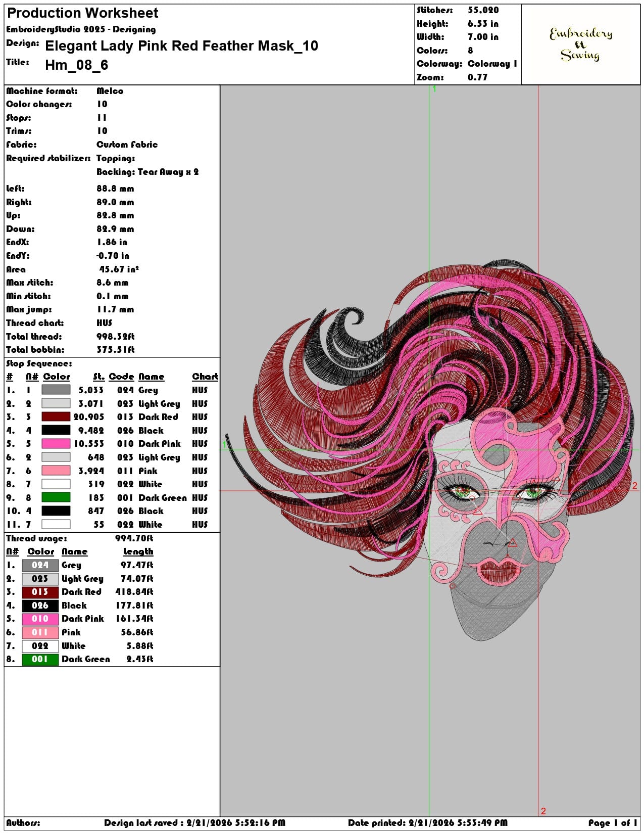Screen dimensions: 644x834
Task: Click the 'Colorway 1' value
Action: [492, 64]
